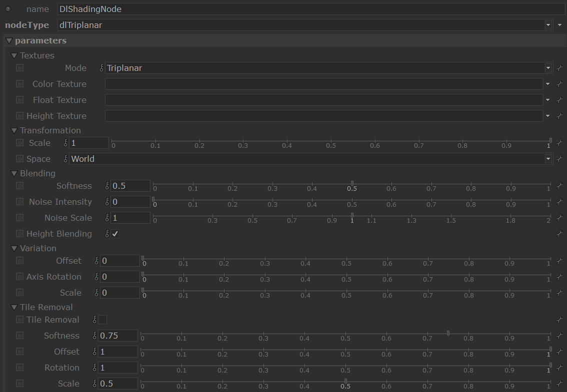
Task: Click the Float Texture input field
Action: 323,100
